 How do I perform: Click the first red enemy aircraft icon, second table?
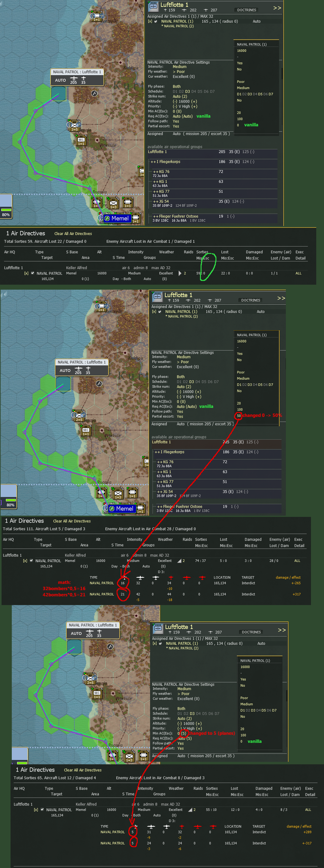click(171, 577)
